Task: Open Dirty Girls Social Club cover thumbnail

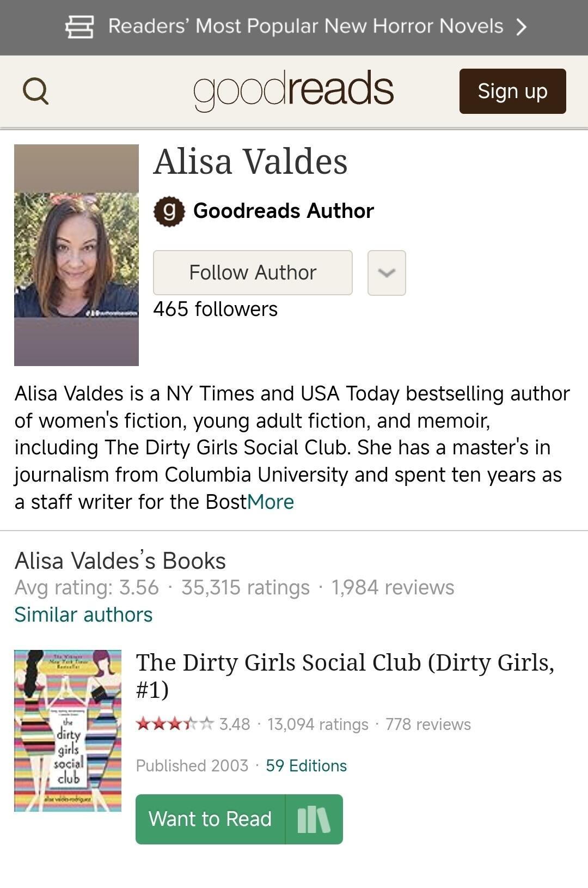Action: tap(68, 731)
